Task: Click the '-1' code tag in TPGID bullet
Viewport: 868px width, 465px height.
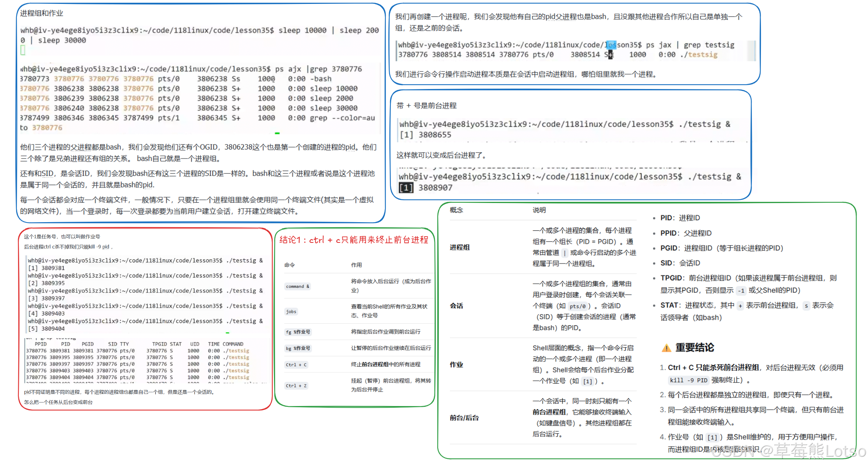Action: point(741,290)
